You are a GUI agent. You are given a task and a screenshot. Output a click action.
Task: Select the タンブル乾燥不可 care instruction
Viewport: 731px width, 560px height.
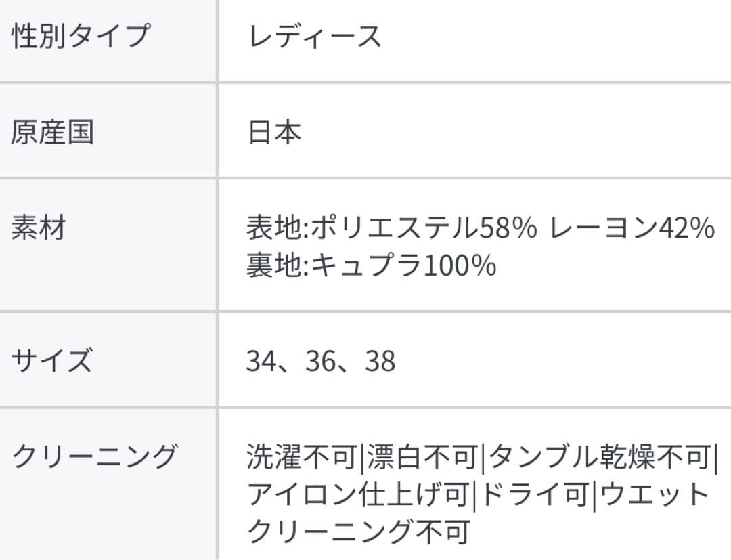coord(599,458)
